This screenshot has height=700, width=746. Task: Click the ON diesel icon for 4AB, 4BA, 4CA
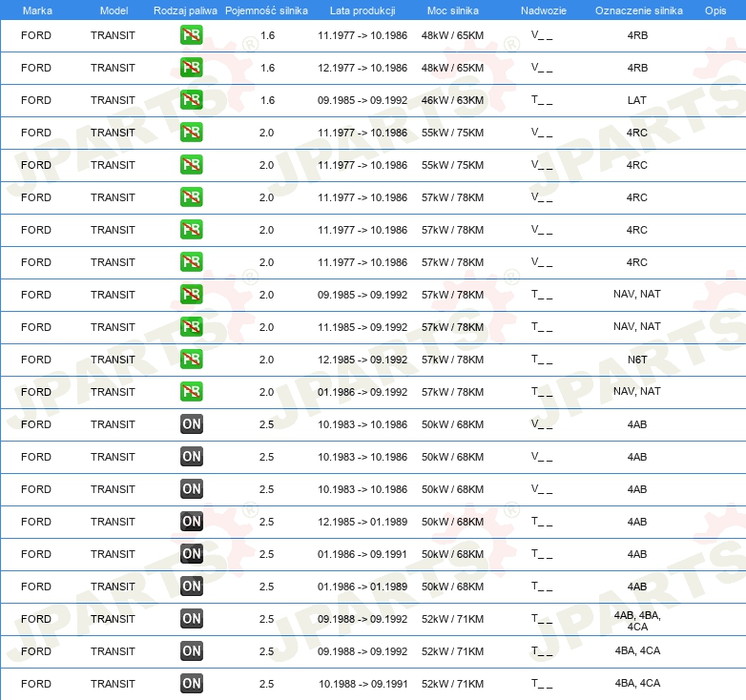pos(191,619)
